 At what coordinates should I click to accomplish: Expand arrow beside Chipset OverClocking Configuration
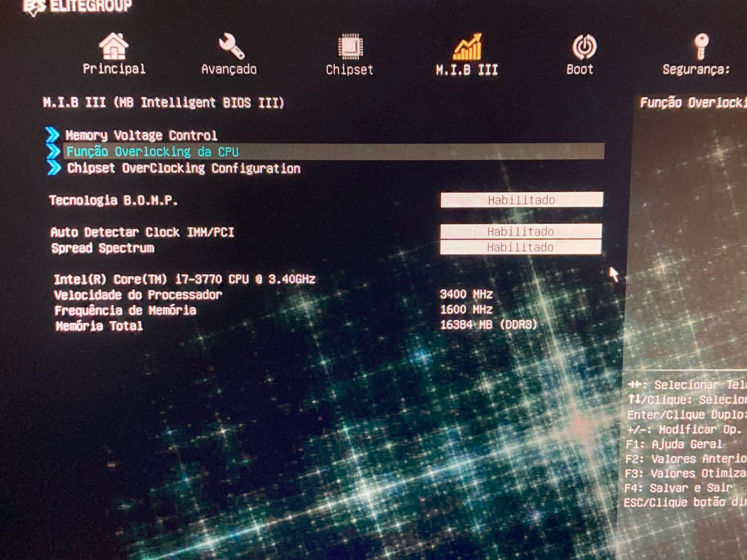(54, 168)
